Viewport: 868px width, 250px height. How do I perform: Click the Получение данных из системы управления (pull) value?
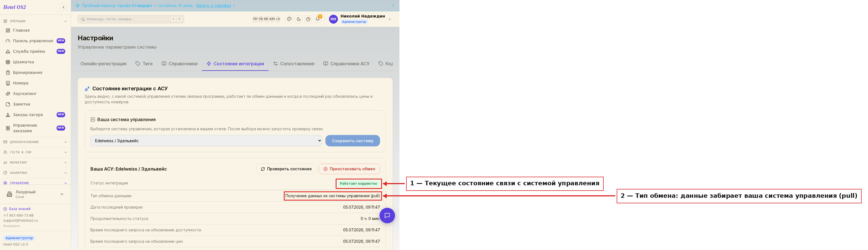(x=333, y=196)
